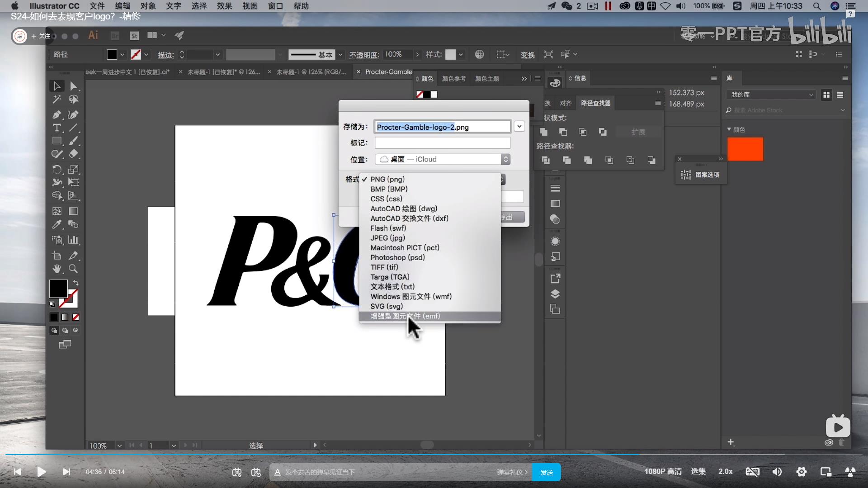Switch library to grid view
The image size is (868, 488).
point(826,95)
